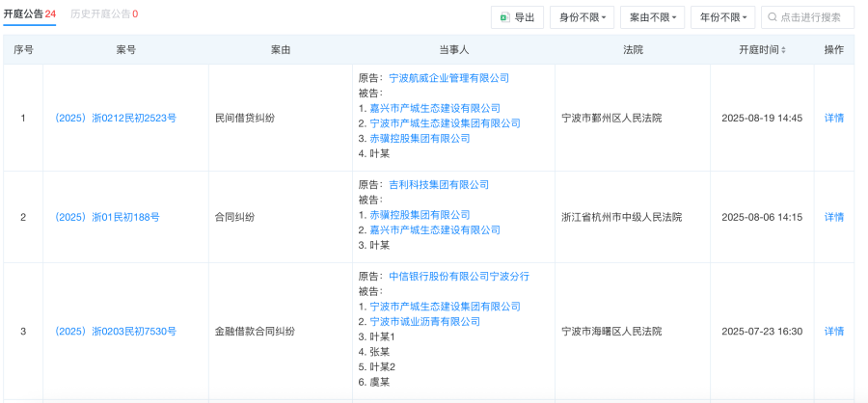Image resolution: width=868 pixels, height=403 pixels.
Task: Open the 身份不限 dropdown filter
Action: [x=582, y=17]
